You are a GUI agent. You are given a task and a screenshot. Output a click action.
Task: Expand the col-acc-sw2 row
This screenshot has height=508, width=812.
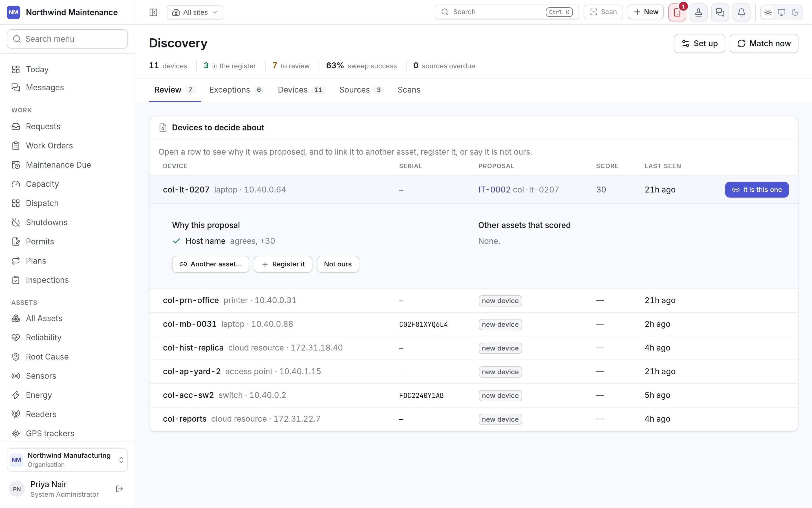[x=473, y=395]
